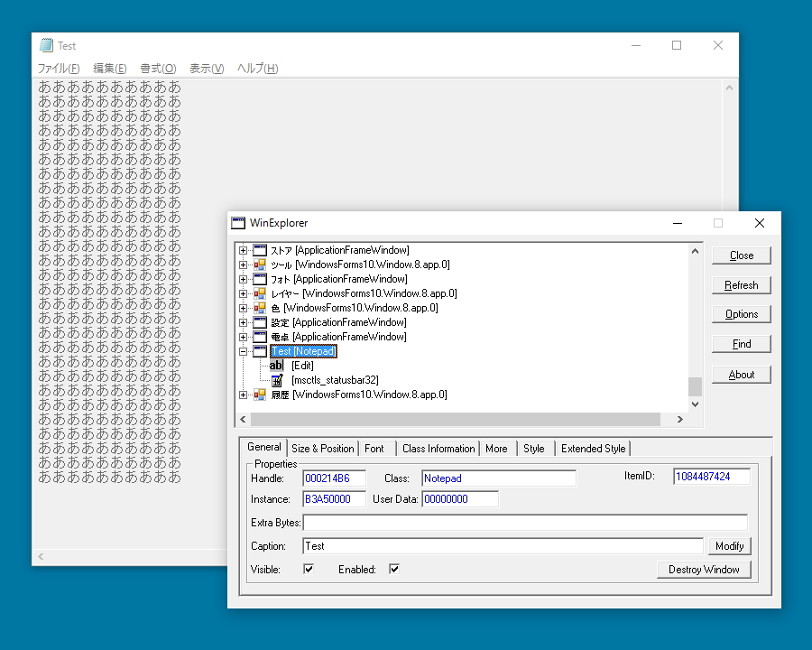Switch to the General tab

coord(263,447)
